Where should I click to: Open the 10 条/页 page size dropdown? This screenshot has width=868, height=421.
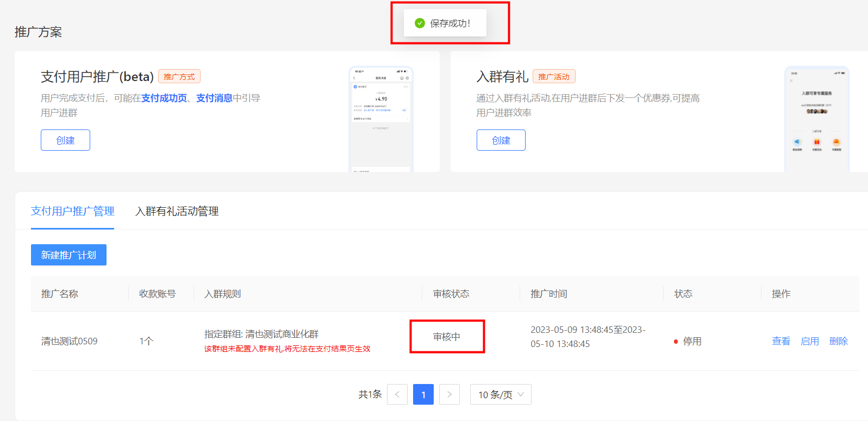[x=501, y=394]
